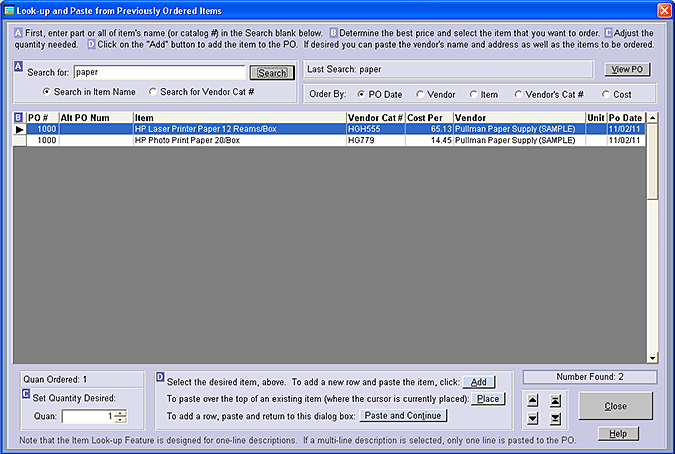
Task: Jump to last record arrow button
Action: point(555,418)
